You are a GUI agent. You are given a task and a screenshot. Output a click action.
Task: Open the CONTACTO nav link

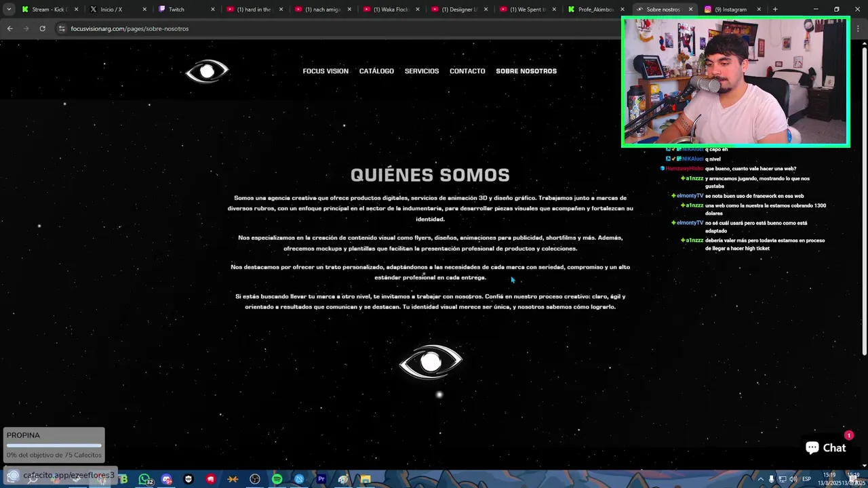(467, 71)
